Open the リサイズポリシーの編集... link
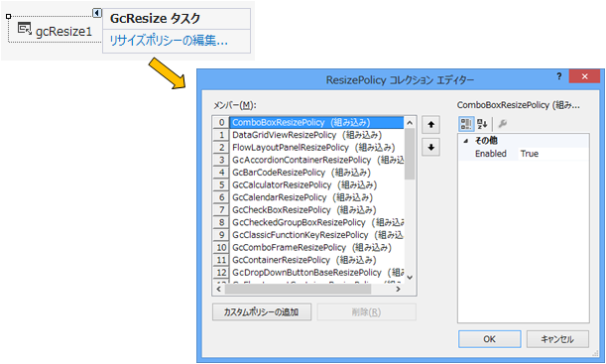The image size is (606, 364). point(169,41)
